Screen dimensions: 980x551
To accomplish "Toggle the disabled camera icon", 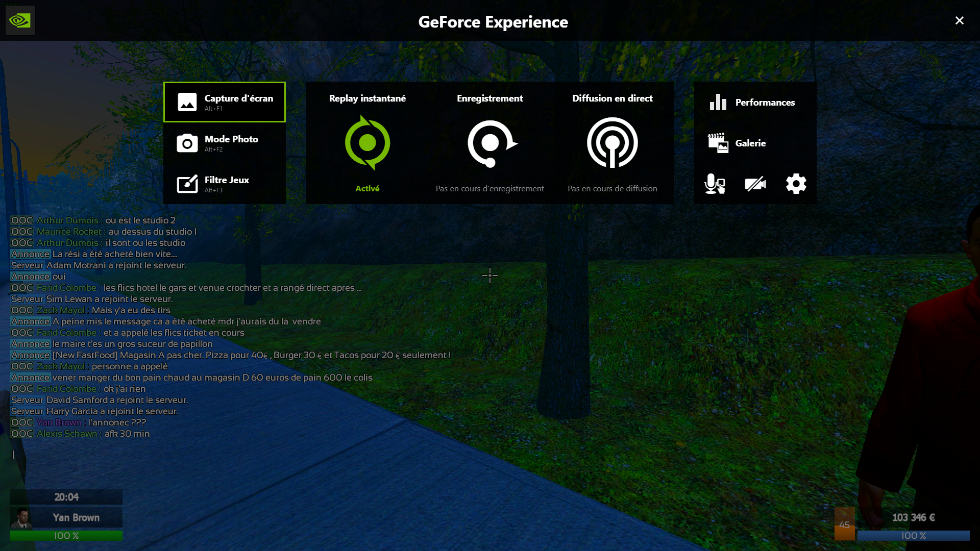I will point(755,184).
